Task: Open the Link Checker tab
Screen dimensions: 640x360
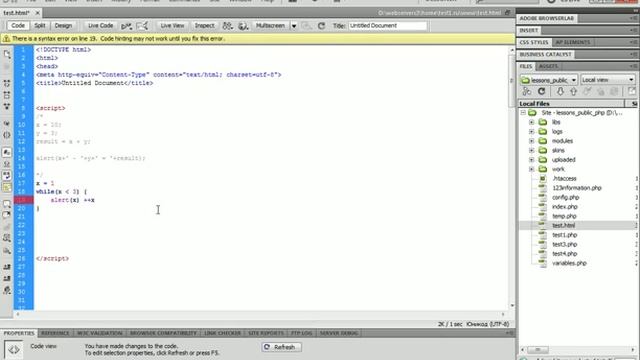Action: click(222, 333)
